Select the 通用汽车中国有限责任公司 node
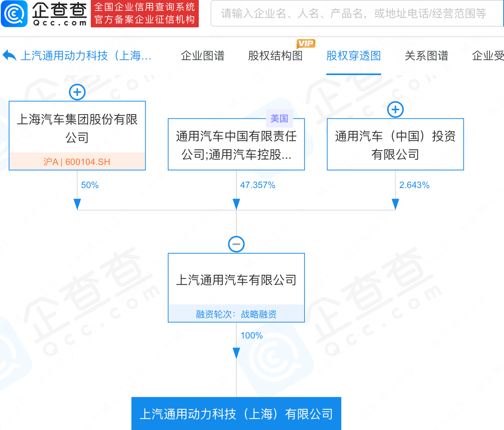This screenshot has height=430, width=504. (x=236, y=144)
